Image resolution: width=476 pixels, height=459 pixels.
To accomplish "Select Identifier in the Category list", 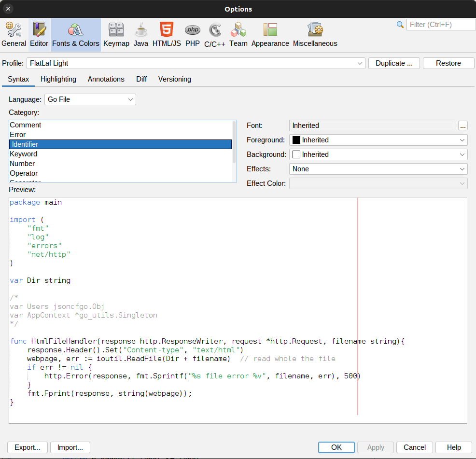I will (x=121, y=144).
